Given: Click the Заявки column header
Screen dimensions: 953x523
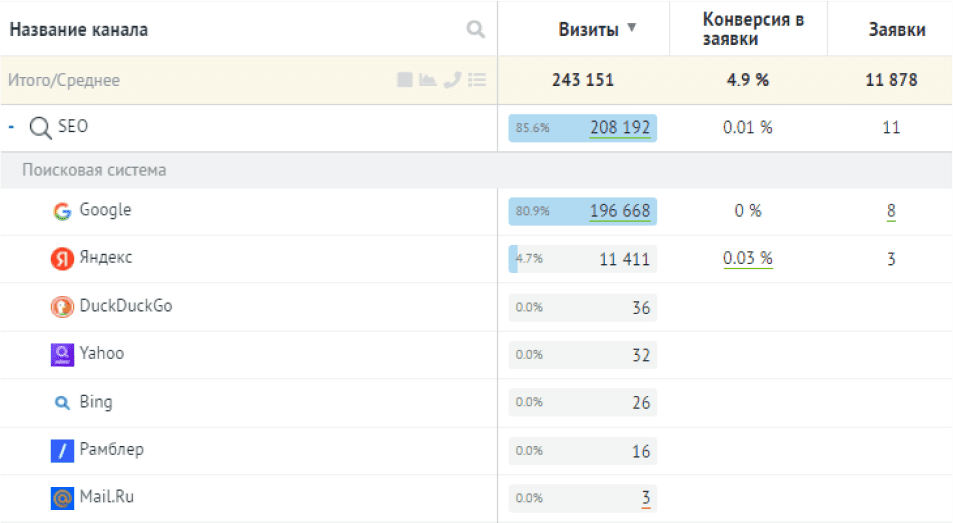Looking at the screenshot, I should click(x=896, y=30).
